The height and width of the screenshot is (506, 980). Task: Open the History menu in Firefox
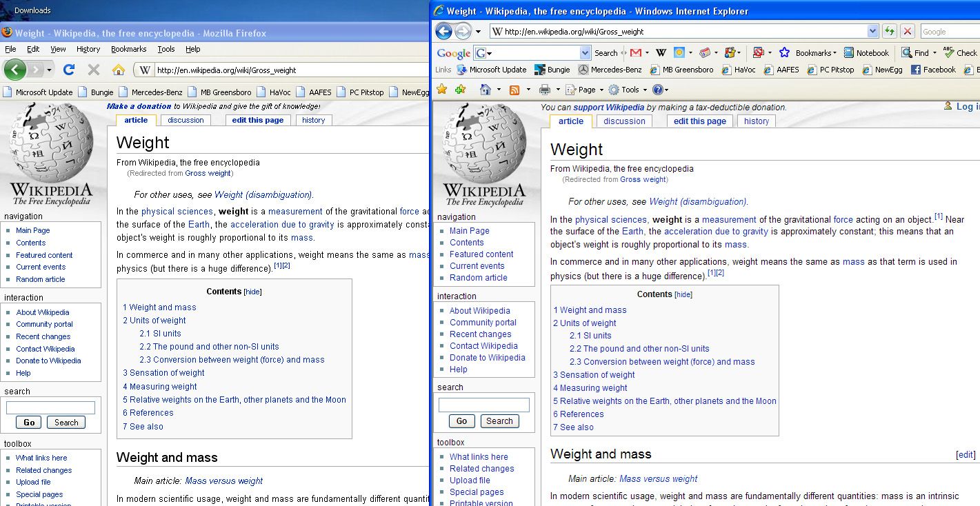tap(88, 49)
